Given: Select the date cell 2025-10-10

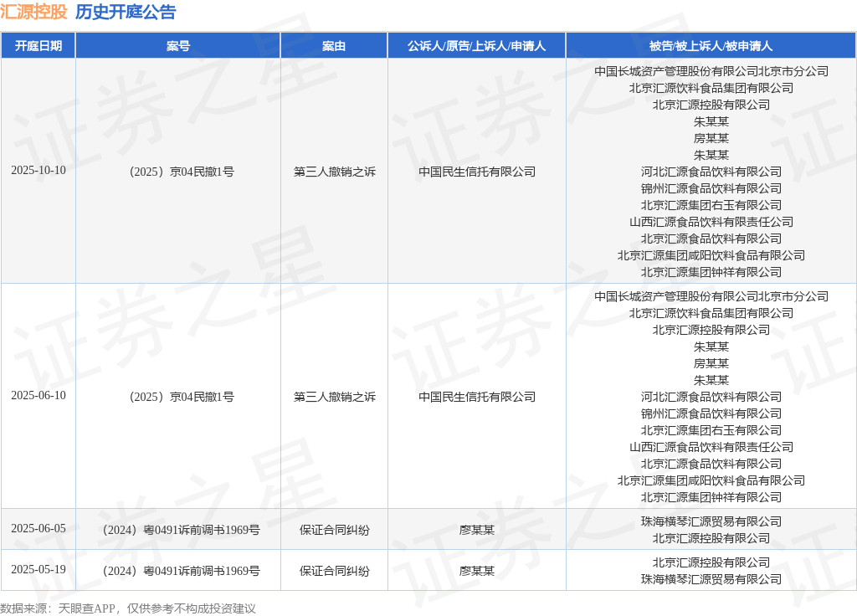Looking at the screenshot, I should pyautogui.click(x=38, y=171).
